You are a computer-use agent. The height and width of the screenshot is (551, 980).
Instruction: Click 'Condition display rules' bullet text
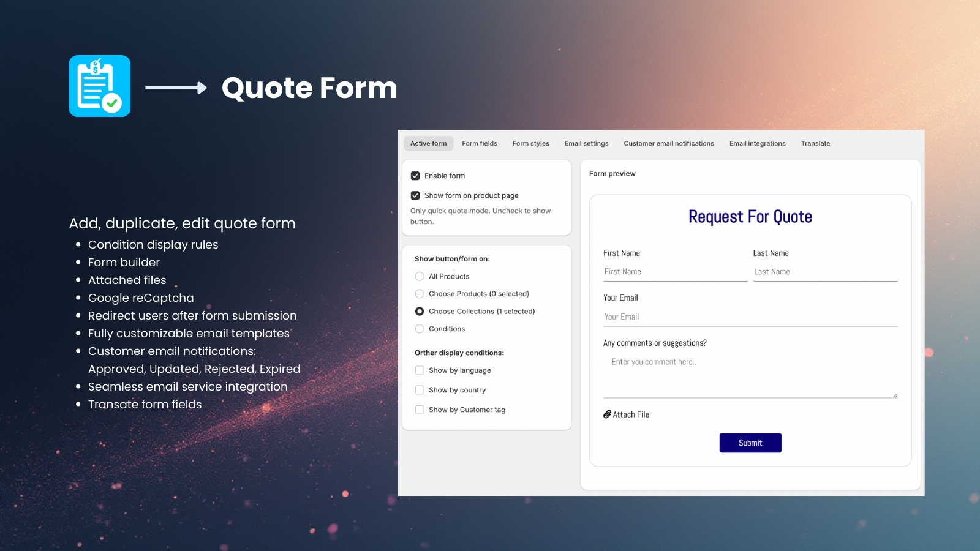click(153, 244)
